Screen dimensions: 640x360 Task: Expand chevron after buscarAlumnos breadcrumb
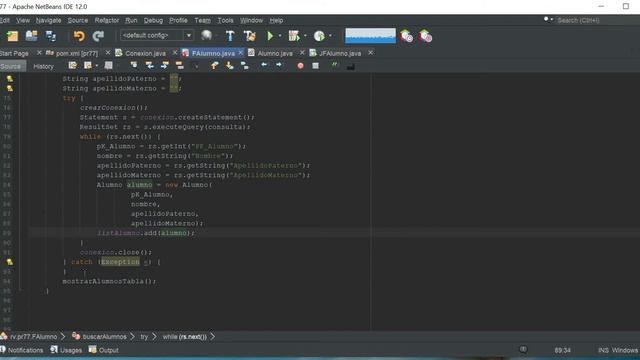[x=132, y=337]
